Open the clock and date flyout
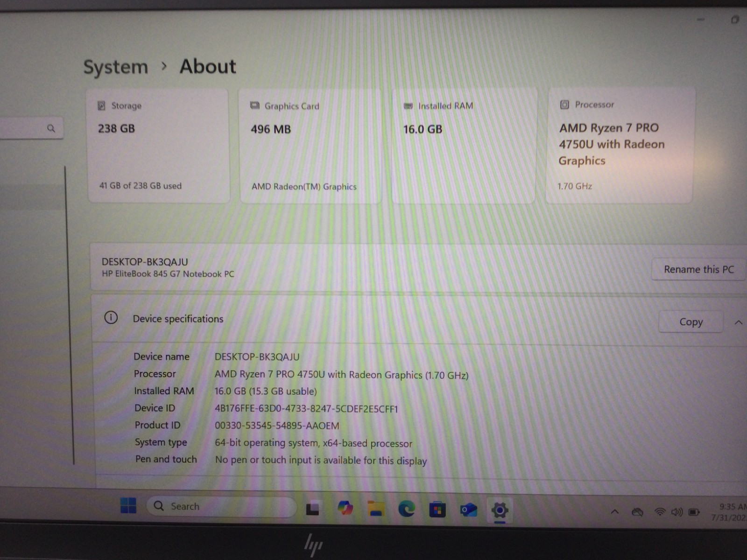 coord(730,512)
